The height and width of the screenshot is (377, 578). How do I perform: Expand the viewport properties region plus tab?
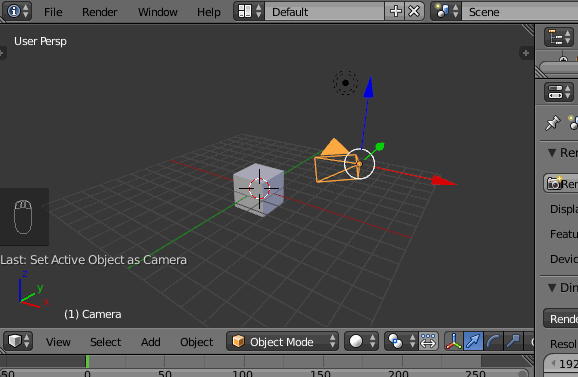pos(526,53)
